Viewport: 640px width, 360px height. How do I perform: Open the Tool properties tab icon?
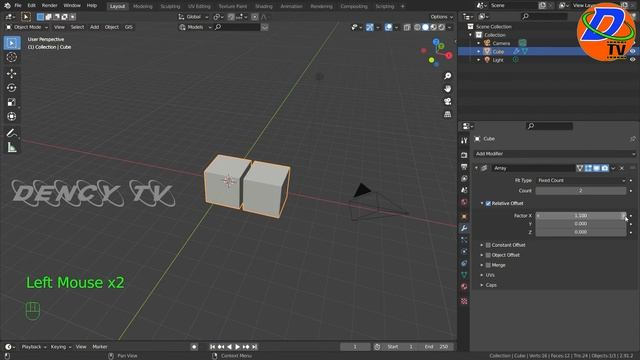click(x=464, y=140)
